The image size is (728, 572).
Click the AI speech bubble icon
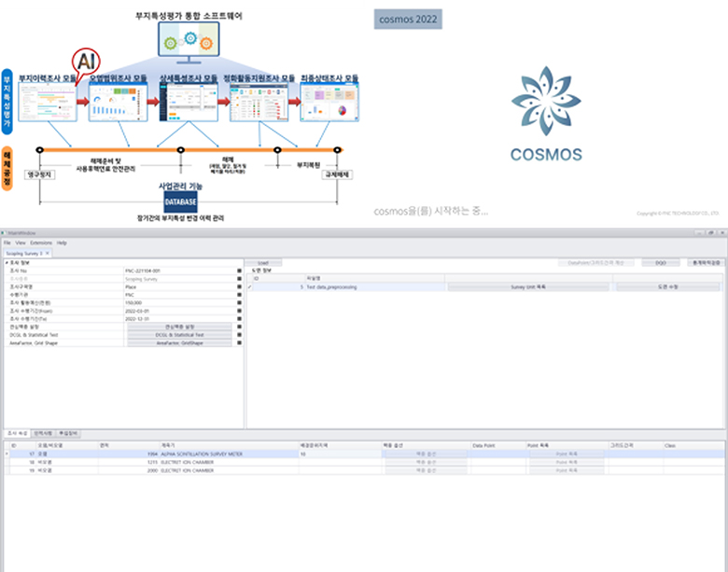tap(86, 63)
